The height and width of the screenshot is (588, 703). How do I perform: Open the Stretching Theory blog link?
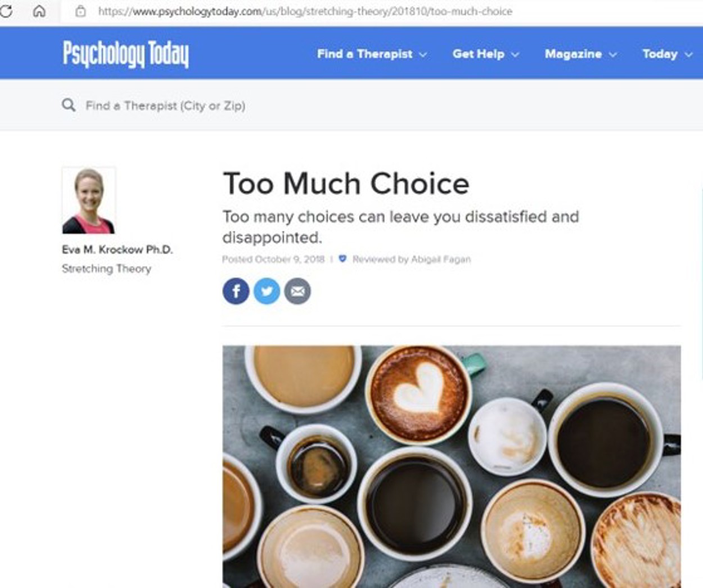pyautogui.click(x=106, y=268)
